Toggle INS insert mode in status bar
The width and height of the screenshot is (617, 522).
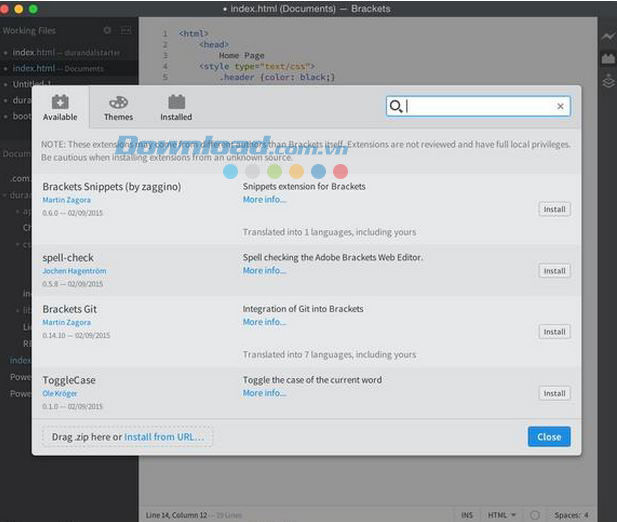[x=467, y=515]
